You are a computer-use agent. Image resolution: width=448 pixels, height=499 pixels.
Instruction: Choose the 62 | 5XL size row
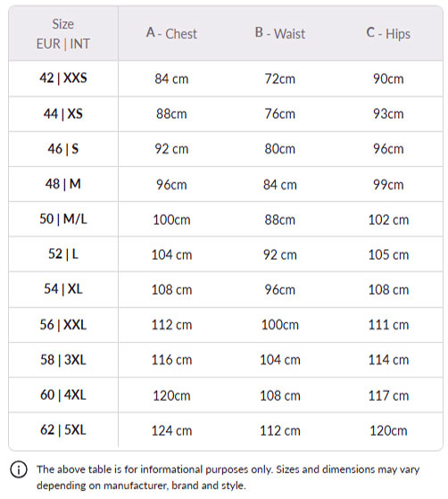click(x=226, y=430)
